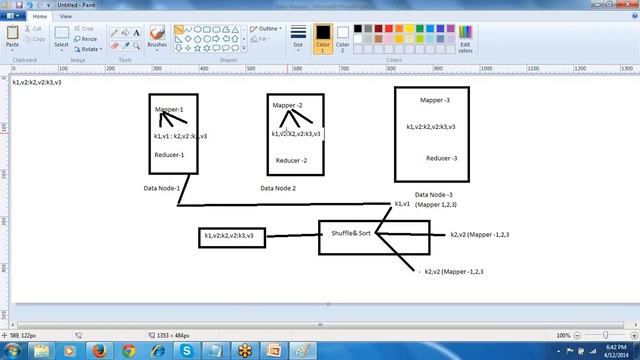Screen dimensions: 640x360
Task: Pick the yellow color swatch
Action: pyautogui.click(x=409, y=29)
